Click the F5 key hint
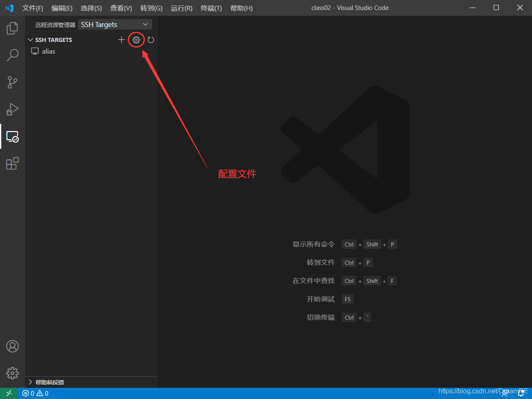532x399 pixels. pyautogui.click(x=347, y=299)
